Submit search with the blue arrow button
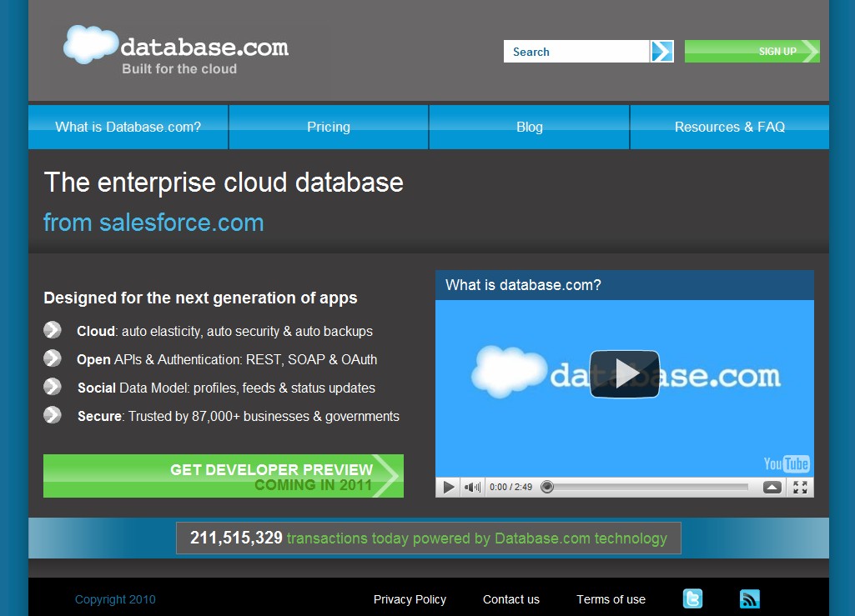 [662, 51]
